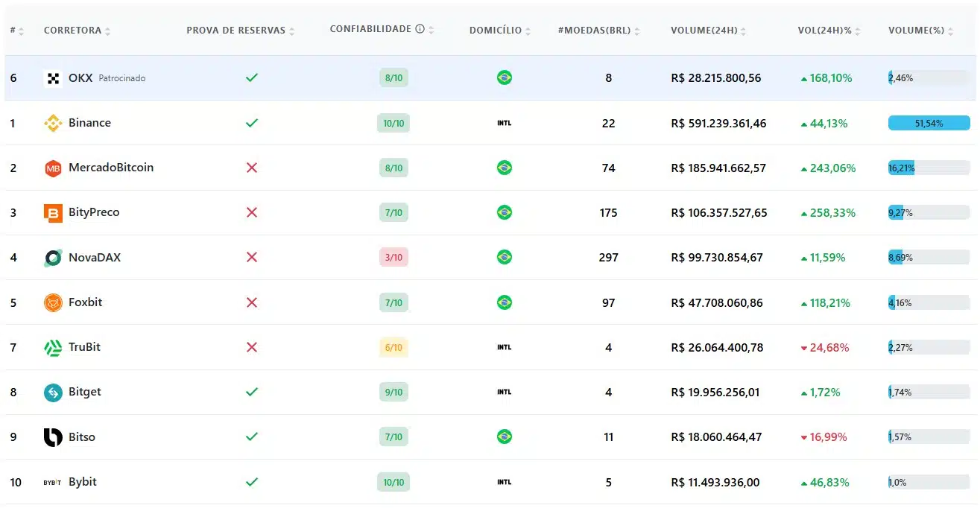This screenshot has height=508, width=980.
Task: Click Foxbit volume R$ 47.708.060,86
Action: coord(716,302)
